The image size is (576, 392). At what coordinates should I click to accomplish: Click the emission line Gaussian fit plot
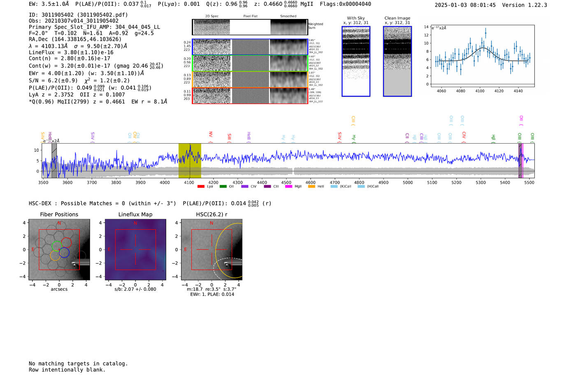482,56
